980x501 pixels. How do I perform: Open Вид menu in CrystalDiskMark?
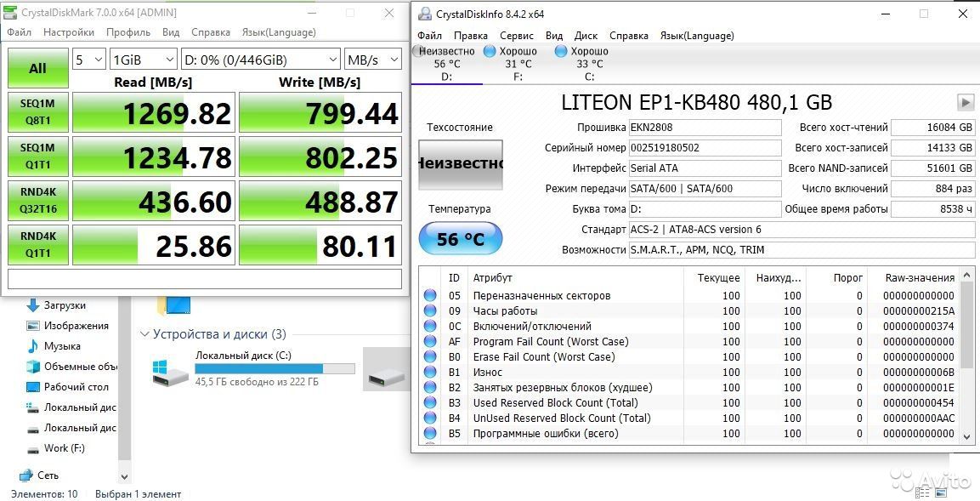click(x=171, y=32)
